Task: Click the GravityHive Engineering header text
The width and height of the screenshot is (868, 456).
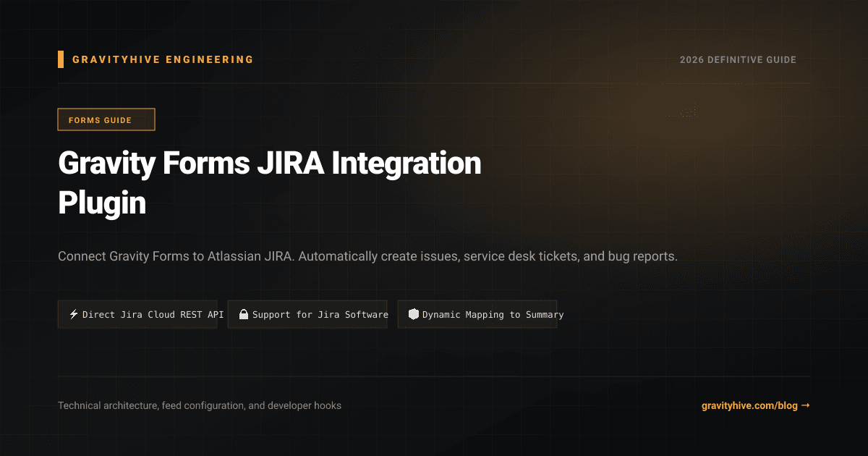Action: [x=163, y=59]
